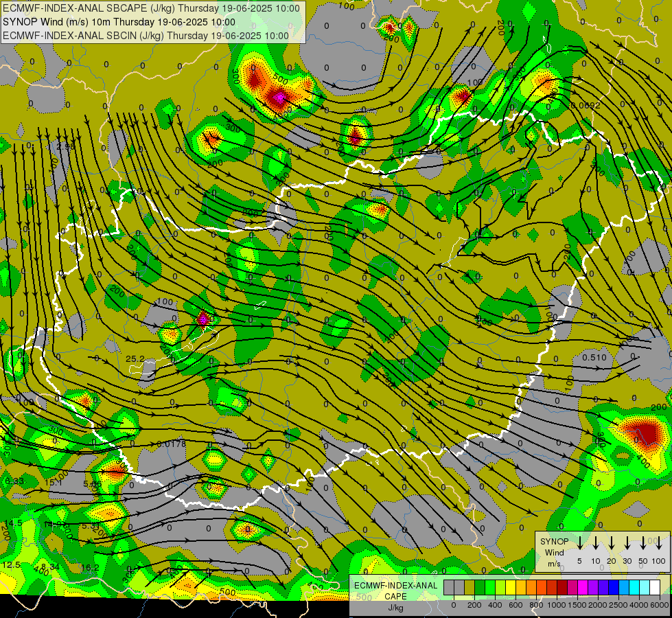Click the 8.34 value on the map

point(51,567)
